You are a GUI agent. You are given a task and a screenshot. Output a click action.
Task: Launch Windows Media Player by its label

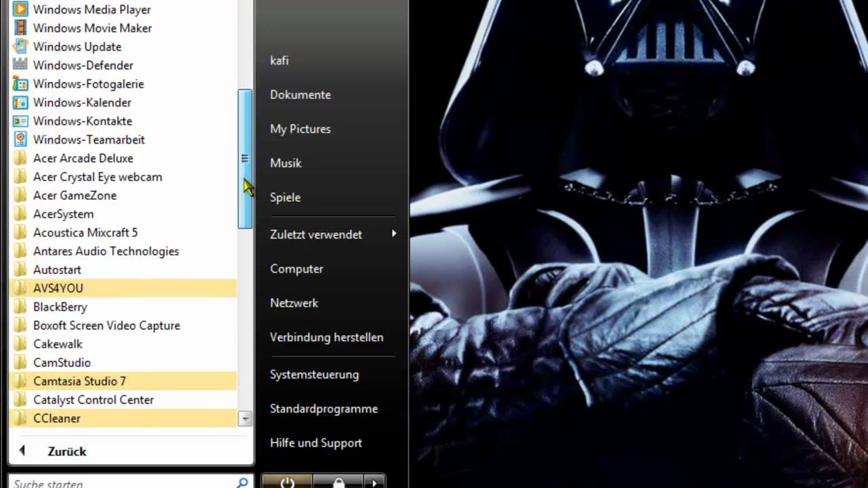tap(92, 9)
